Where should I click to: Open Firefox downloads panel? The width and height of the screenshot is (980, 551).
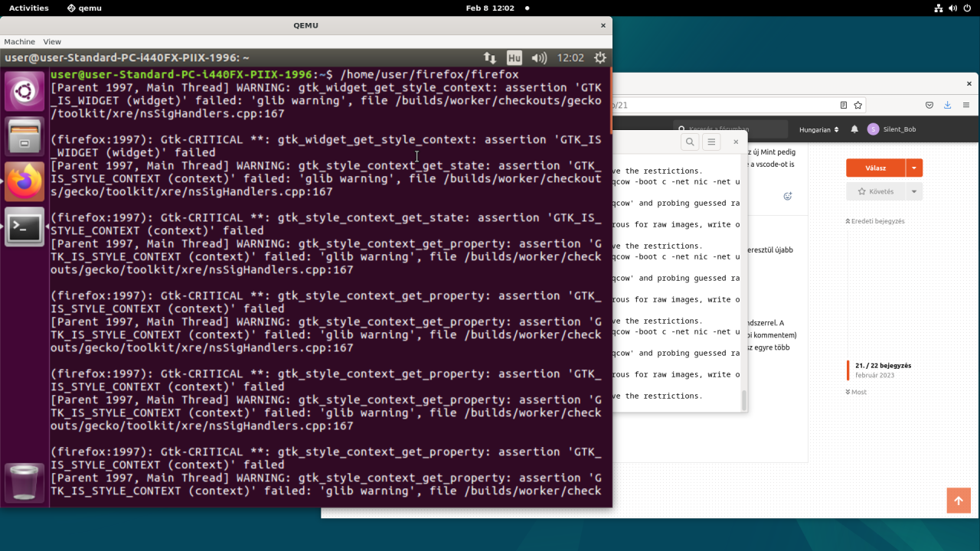click(x=947, y=105)
